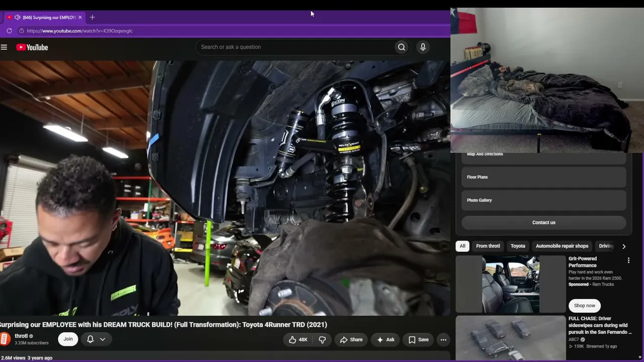
Task: Open the sponsored Ram ad options menu
Action: 628,260
